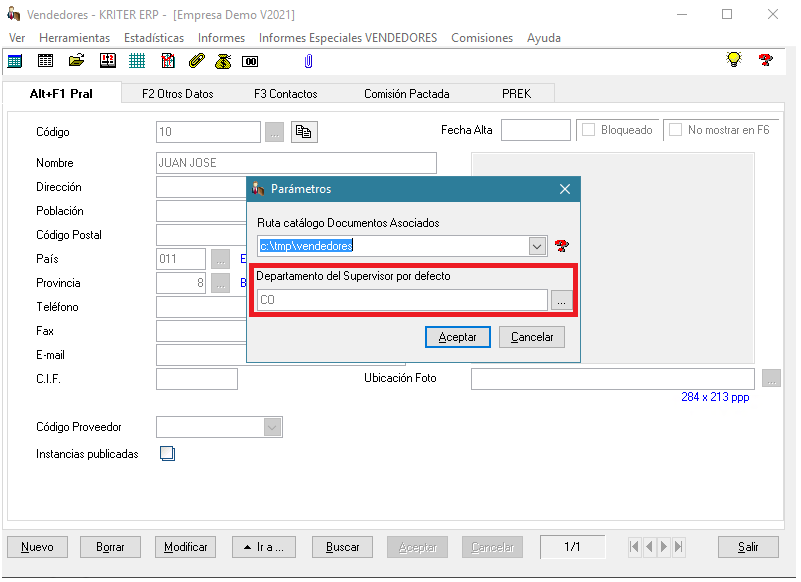The width and height of the screenshot is (801, 582).
Task: Switch to the Comisión Pactada tab
Action: pyautogui.click(x=407, y=94)
